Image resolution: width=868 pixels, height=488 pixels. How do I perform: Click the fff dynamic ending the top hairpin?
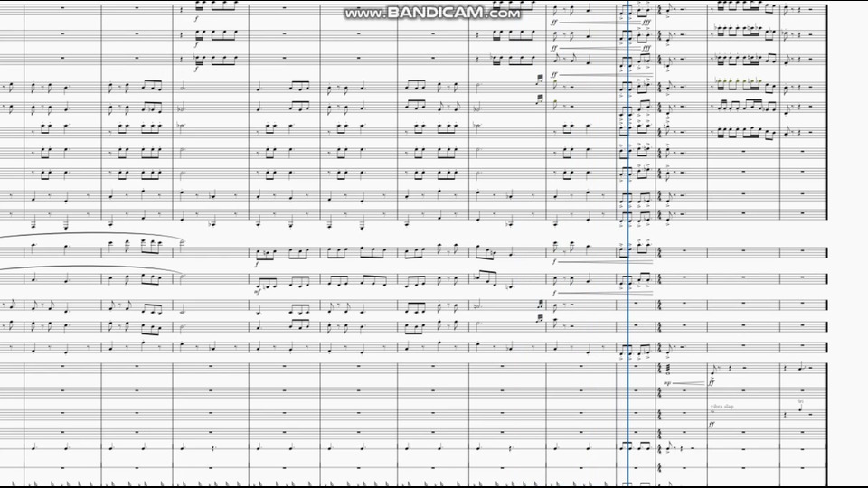[x=646, y=23]
